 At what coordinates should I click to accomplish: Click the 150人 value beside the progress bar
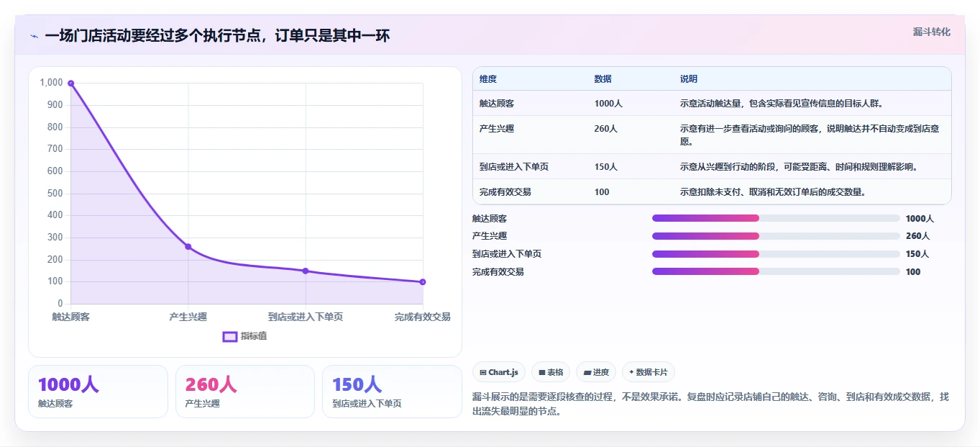pyautogui.click(x=917, y=254)
